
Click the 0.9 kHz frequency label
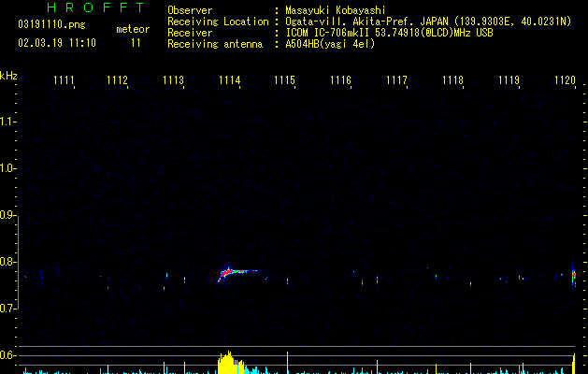7,214
